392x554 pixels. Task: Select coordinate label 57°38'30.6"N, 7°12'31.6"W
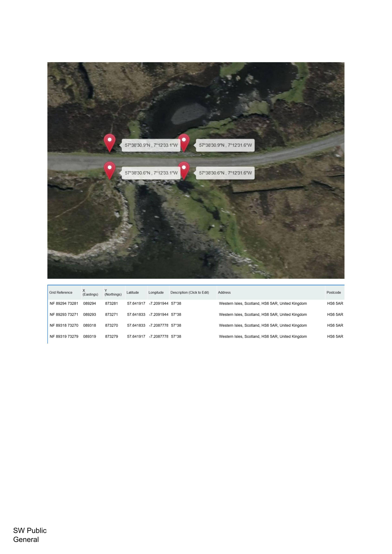(x=225, y=173)
